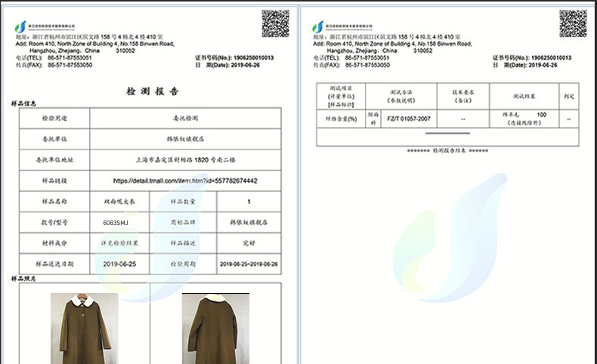The image size is (597, 364).
Task: Click the model number 6083SMJ cell
Action: click(x=119, y=224)
